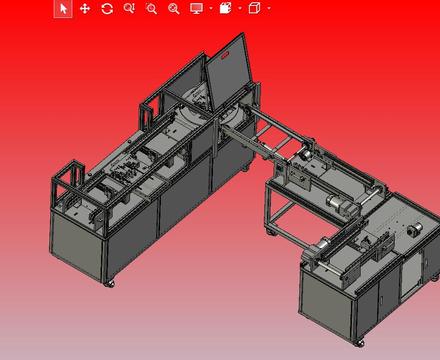
Task: Select the light cabinet door on right machine
Action: click(x=411, y=275)
